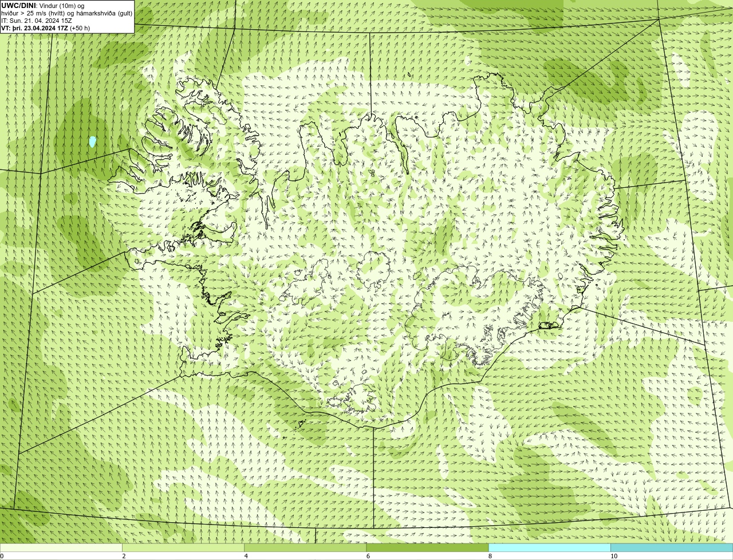Click the legend tick label "0"
733x560 pixels.
[x=2, y=556]
